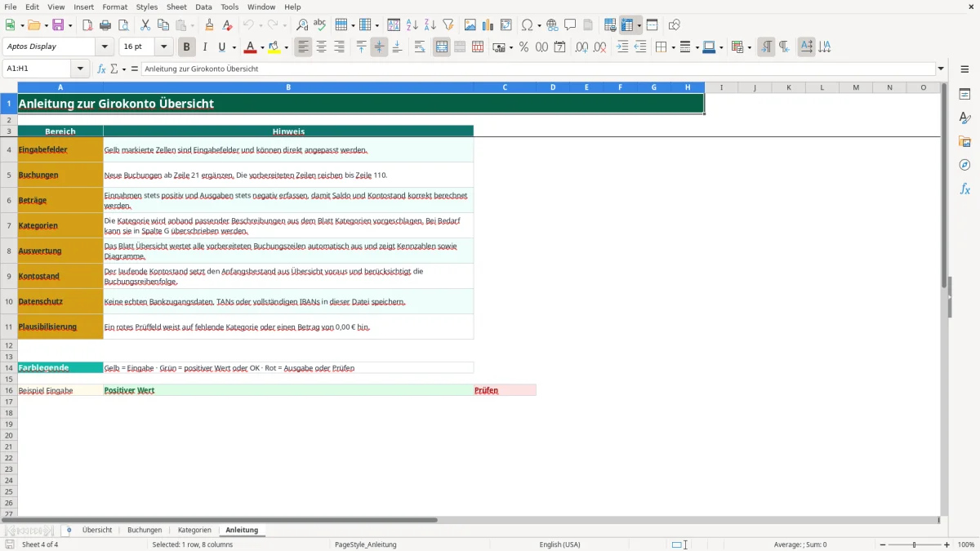Viewport: 980px width, 551px height.
Task: Switch to the Übersicht sheet tab
Action: pyautogui.click(x=97, y=530)
